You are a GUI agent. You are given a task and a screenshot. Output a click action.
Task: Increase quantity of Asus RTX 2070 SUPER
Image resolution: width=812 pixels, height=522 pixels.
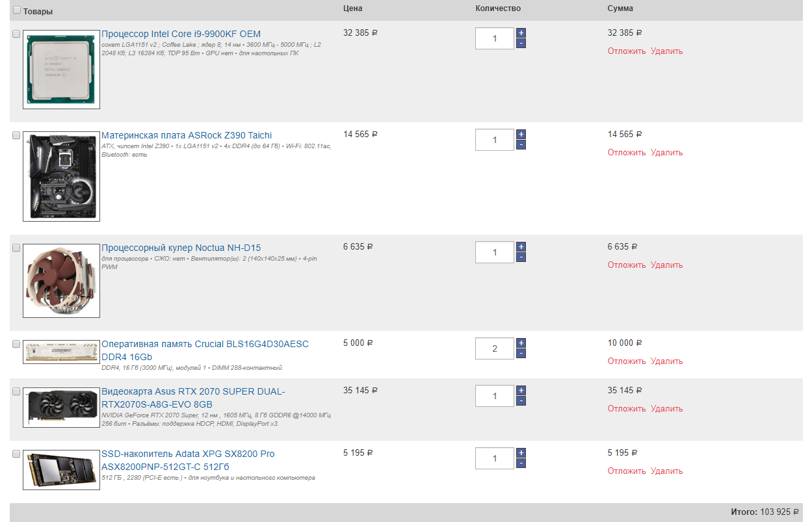tap(521, 391)
